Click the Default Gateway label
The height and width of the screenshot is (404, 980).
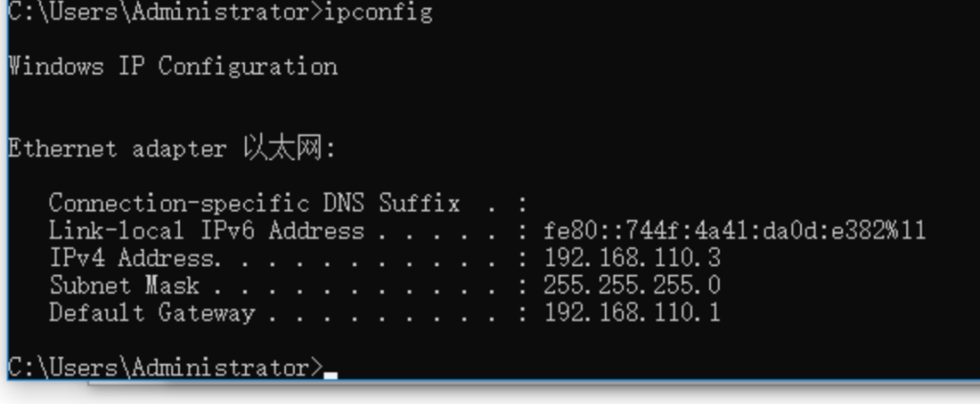[x=151, y=313]
